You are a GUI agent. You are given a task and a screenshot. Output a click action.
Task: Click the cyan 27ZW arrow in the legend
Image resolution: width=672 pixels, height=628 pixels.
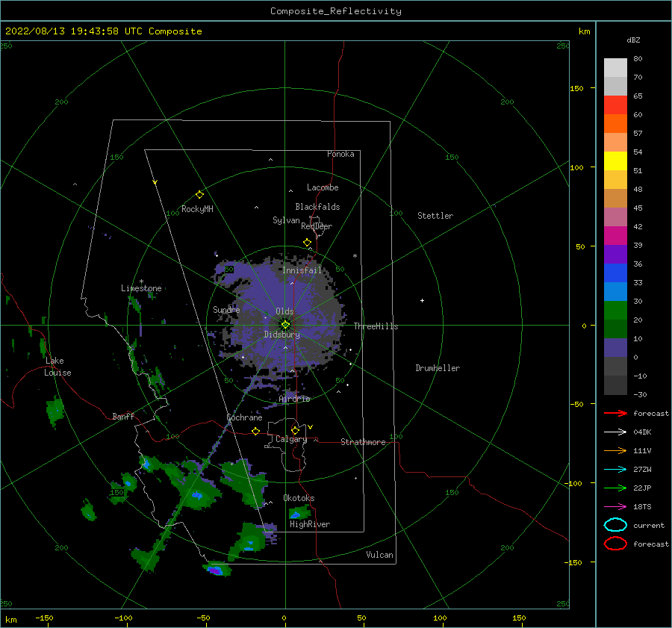(615, 470)
